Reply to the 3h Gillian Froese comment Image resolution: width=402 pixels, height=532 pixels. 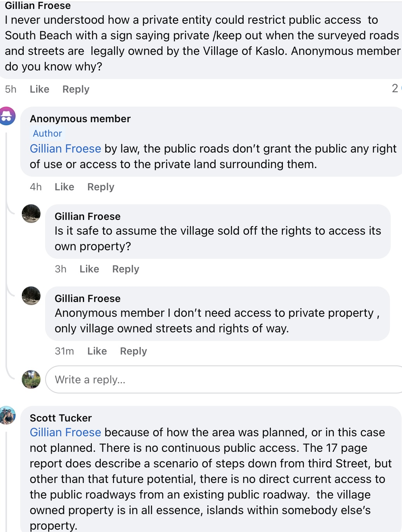pyautogui.click(x=126, y=269)
